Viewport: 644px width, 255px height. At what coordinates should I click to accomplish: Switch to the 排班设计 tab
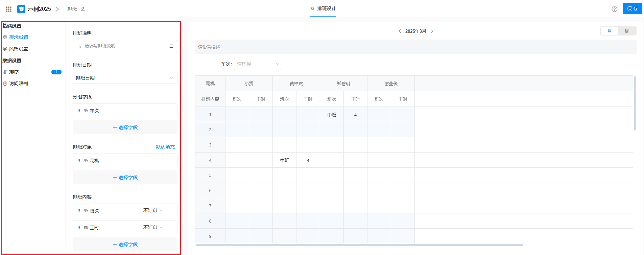pos(323,9)
